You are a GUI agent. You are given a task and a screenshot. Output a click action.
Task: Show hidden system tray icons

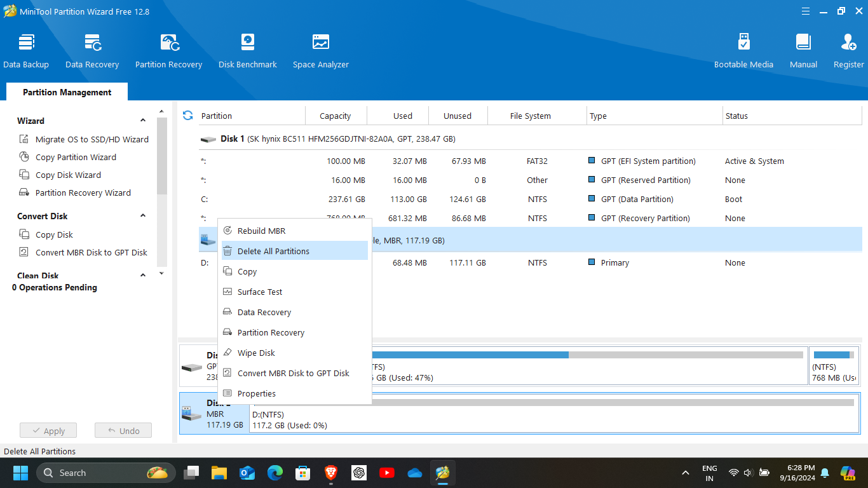pos(686,473)
